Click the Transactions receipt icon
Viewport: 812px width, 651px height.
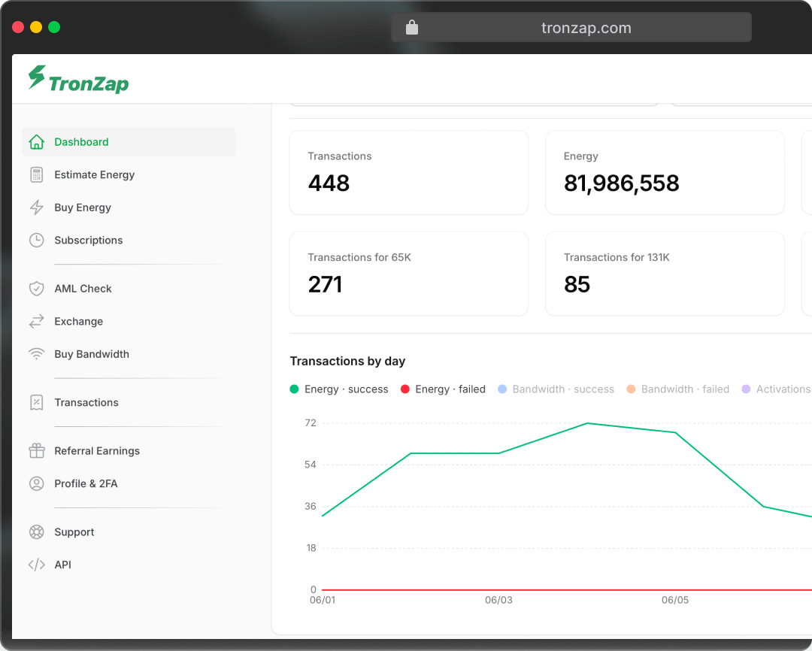(x=36, y=402)
